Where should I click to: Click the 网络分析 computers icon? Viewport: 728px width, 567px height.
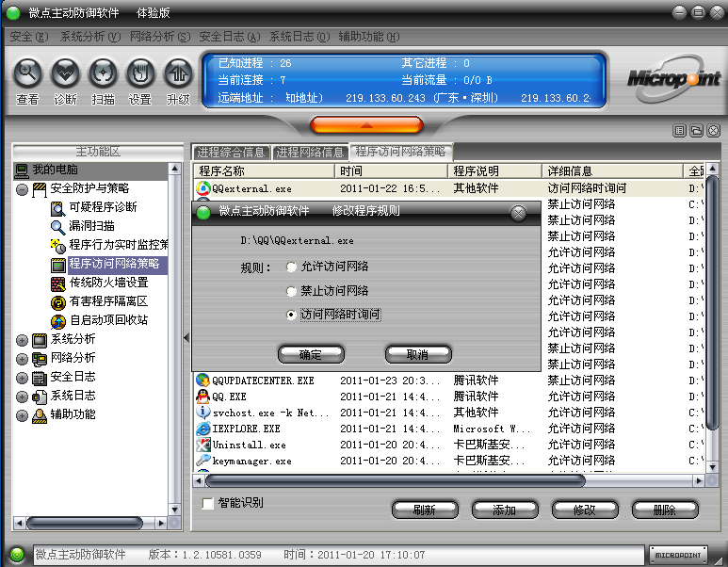tap(40, 359)
